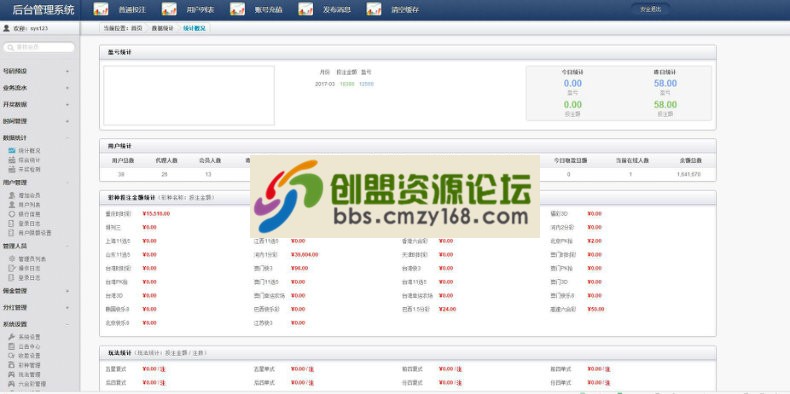Click 首页 in the breadcrumb
This screenshot has height=394, width=790.
pos(137,28)
